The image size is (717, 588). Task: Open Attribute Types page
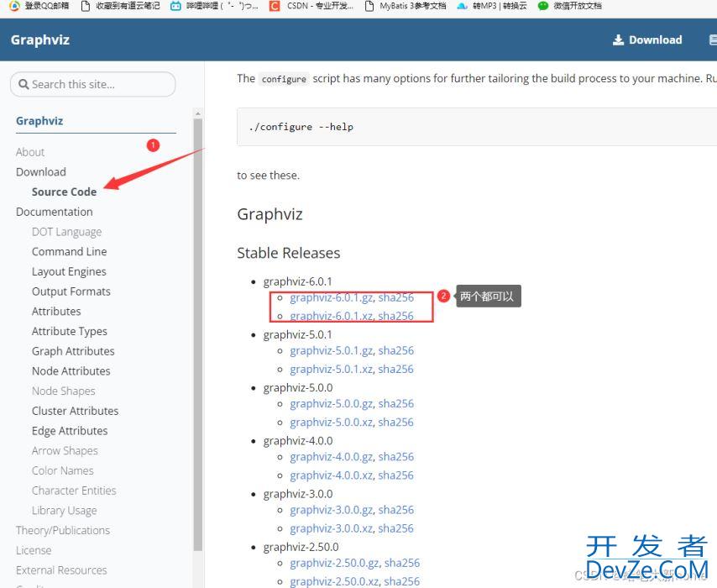coord(70,331)
